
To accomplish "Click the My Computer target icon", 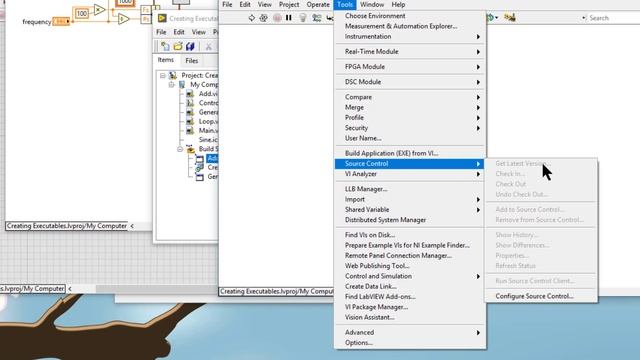I will 182,84.
